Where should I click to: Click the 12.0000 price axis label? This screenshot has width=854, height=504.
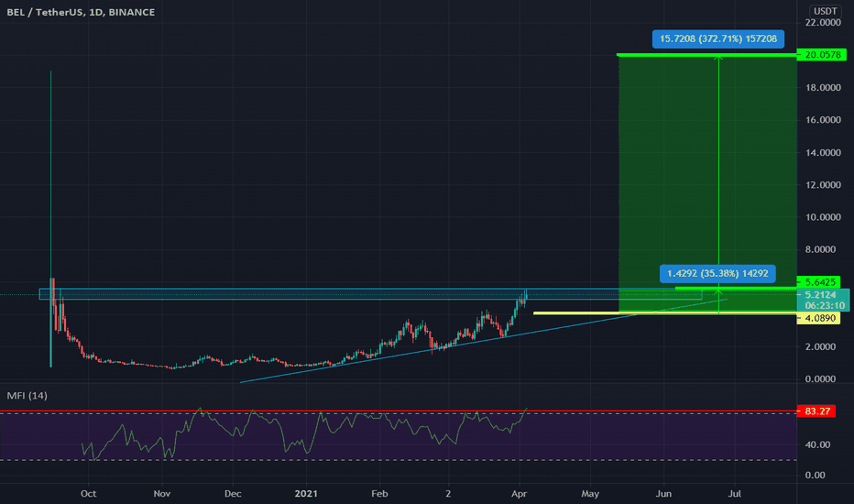click(x=823, y=185)
